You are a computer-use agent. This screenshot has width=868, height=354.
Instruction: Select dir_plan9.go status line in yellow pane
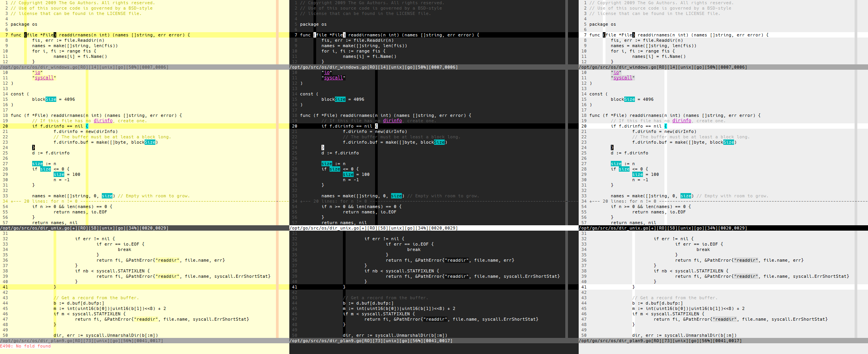[x=145, y=341]
